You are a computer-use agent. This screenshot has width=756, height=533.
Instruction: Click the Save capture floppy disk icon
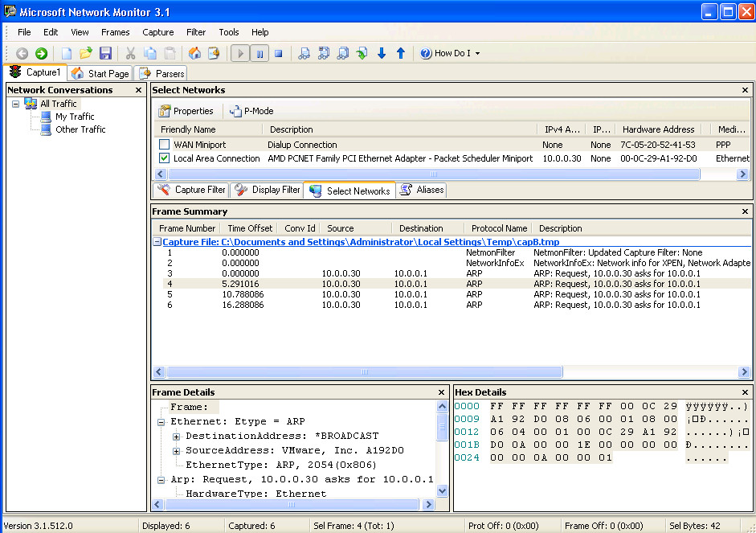tap(105, 54)
